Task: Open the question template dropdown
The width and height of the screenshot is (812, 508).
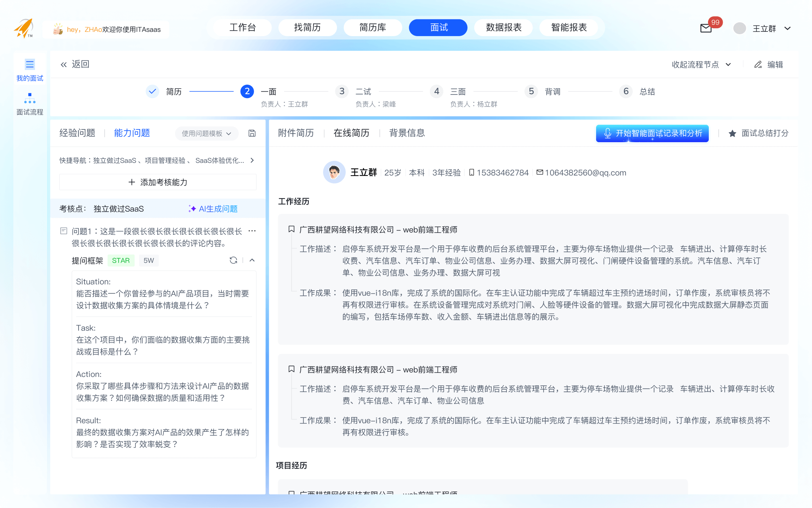Action: pyautogui.click(x=206, y=133)
